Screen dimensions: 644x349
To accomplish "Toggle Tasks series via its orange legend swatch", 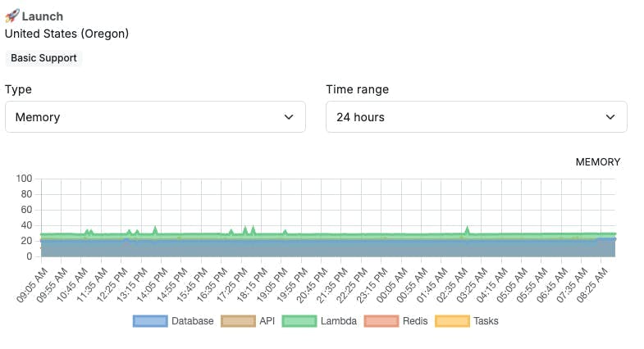I will point(452,321).
